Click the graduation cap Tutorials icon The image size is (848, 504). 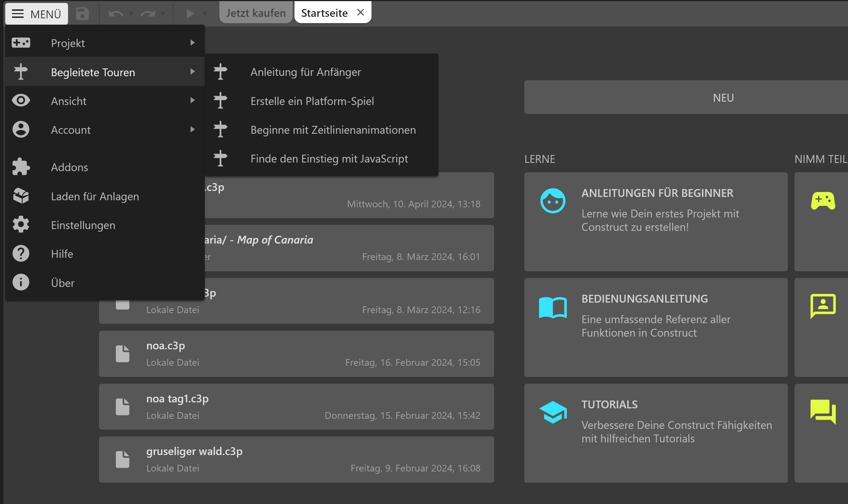(x=553, y=412)
